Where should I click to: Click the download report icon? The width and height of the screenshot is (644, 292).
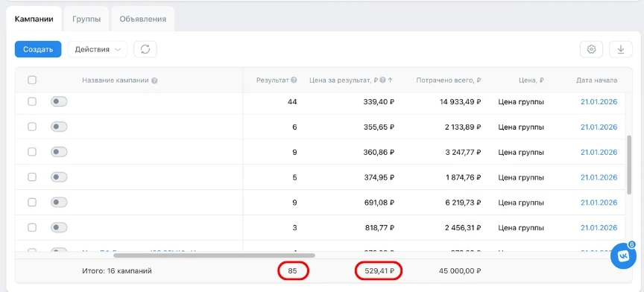pyautogui.click(x=621, y=49)
